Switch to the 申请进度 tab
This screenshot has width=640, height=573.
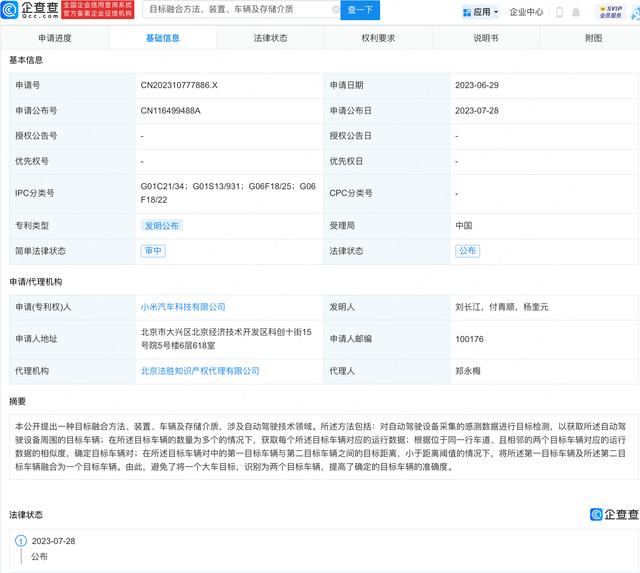[x=53, y=38]
